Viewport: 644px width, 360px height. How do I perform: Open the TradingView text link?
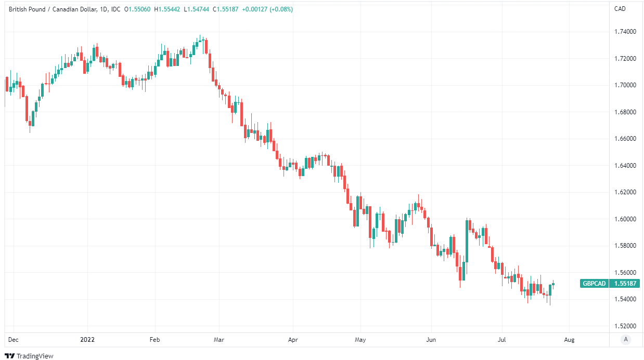(x=35, y=356)
